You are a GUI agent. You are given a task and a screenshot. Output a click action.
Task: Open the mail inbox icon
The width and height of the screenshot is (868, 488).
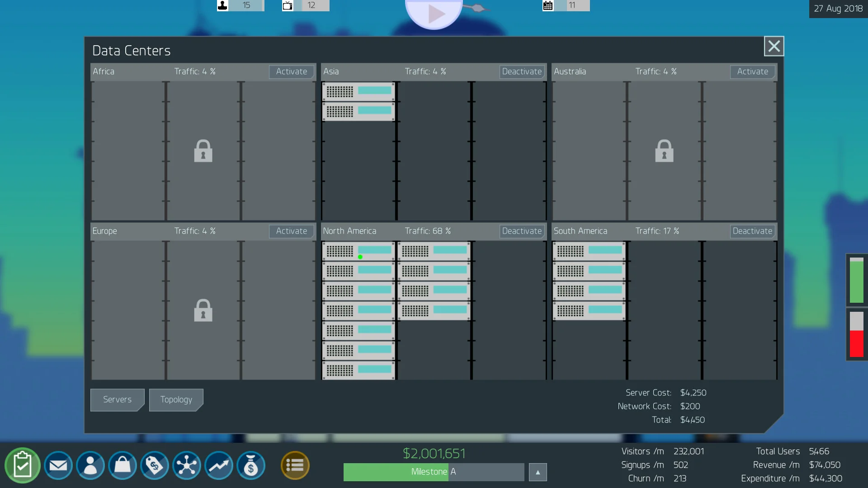pos(58,465)
